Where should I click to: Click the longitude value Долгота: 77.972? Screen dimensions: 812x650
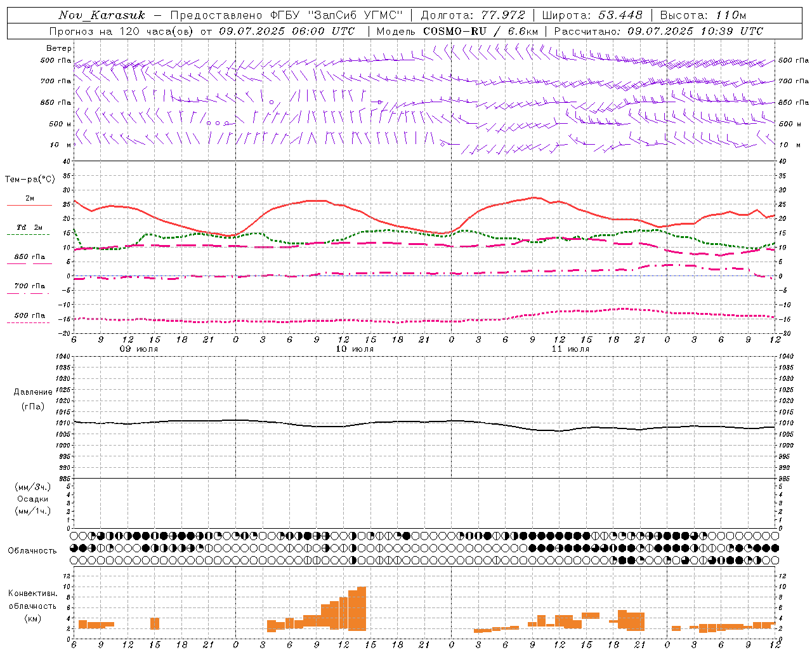pyautogui.click(x=473, y=15)
